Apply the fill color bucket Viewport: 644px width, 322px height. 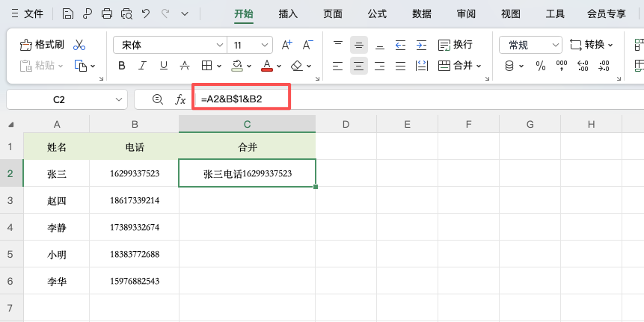pos(237,66)
